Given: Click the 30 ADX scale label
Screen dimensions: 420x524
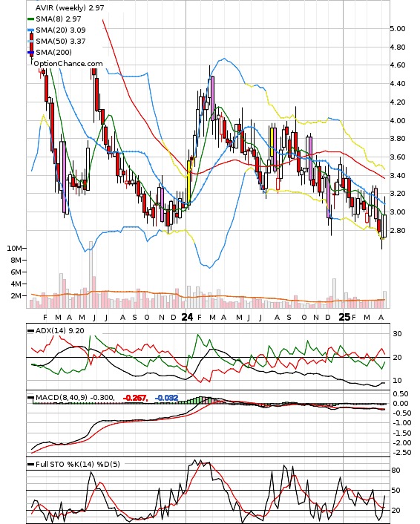Looking at the screenshot, I should [x=397, y=334].
